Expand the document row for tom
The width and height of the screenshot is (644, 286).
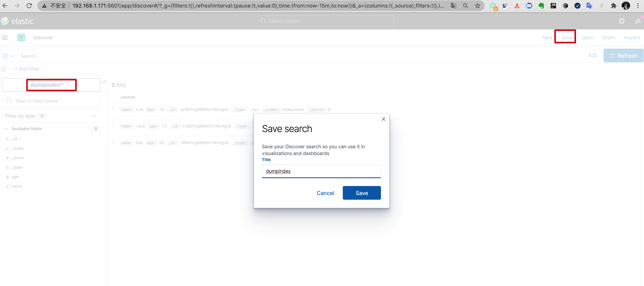[x=113, y=108]
